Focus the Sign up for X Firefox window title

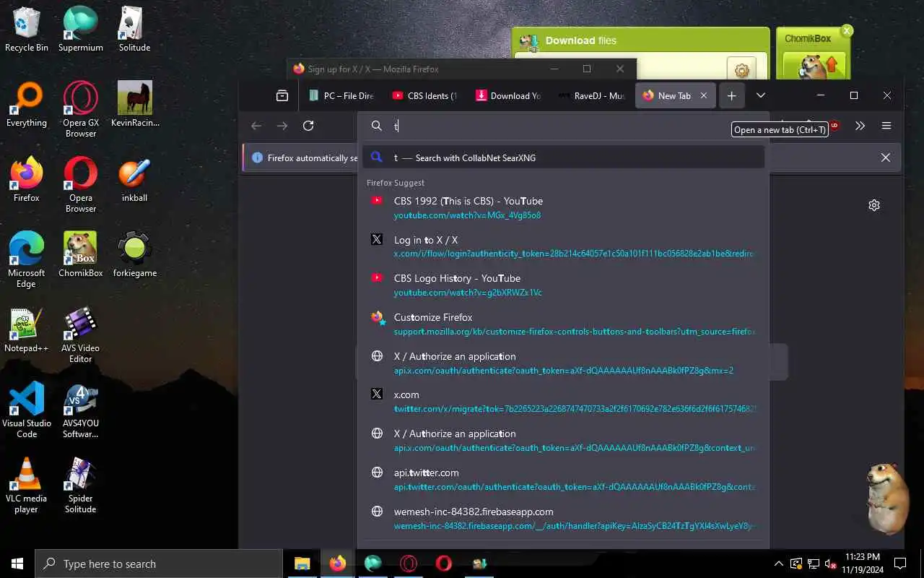coord(373,69)
